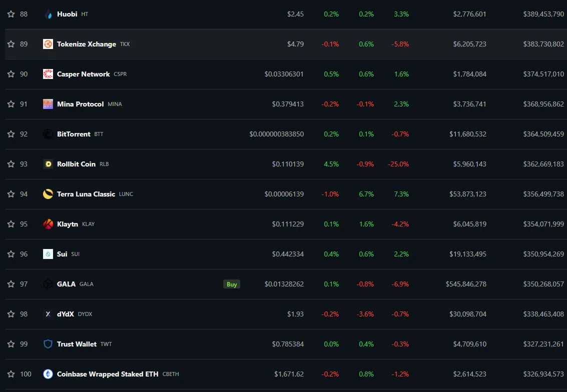Click the dYdX X logo

tap(48, 314)
